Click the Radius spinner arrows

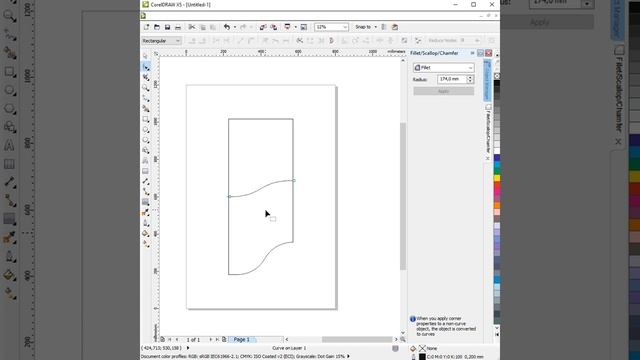(470, 79)
